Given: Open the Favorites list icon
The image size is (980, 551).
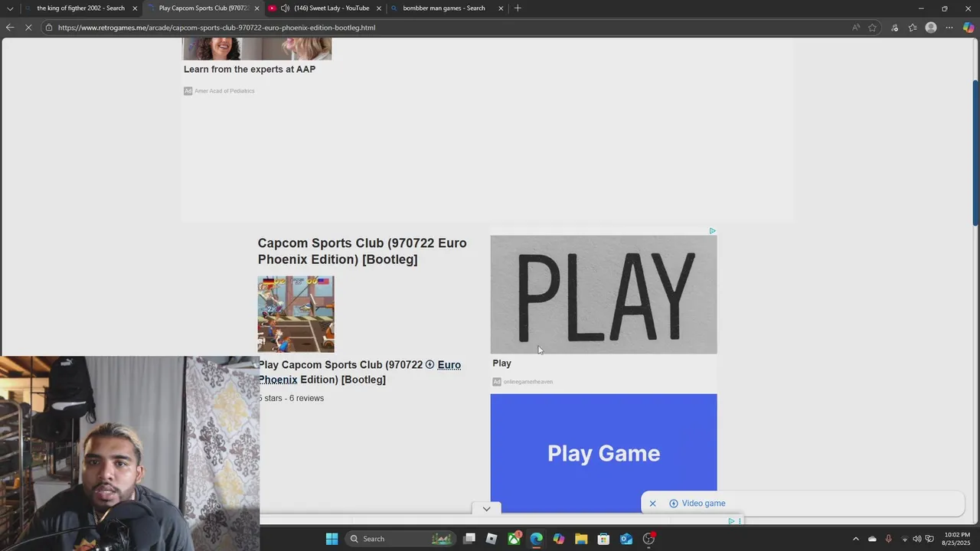Looking at the screenshot, I should coord(913,28).
